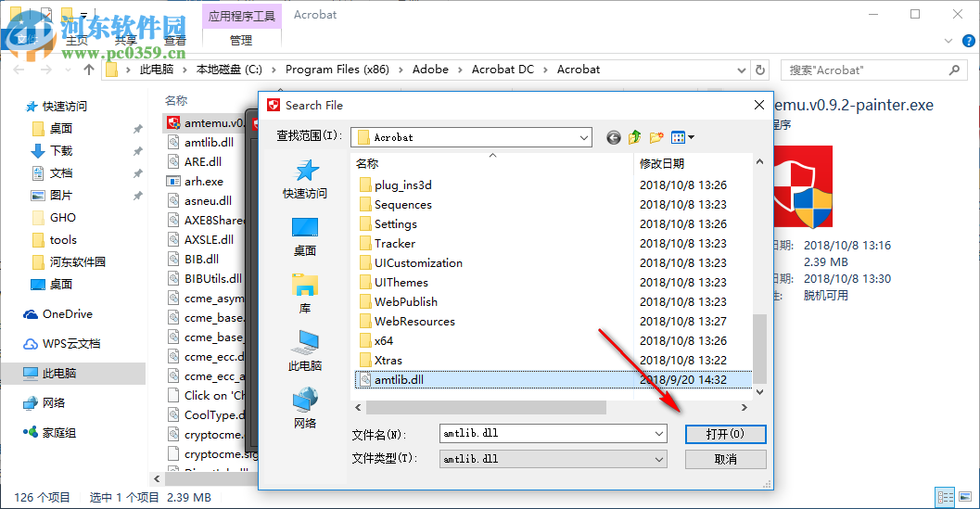The image size is (980, 509).
Task: Open the 查看 ribbon tab in Explorer
Action: [x=175, y=41]
